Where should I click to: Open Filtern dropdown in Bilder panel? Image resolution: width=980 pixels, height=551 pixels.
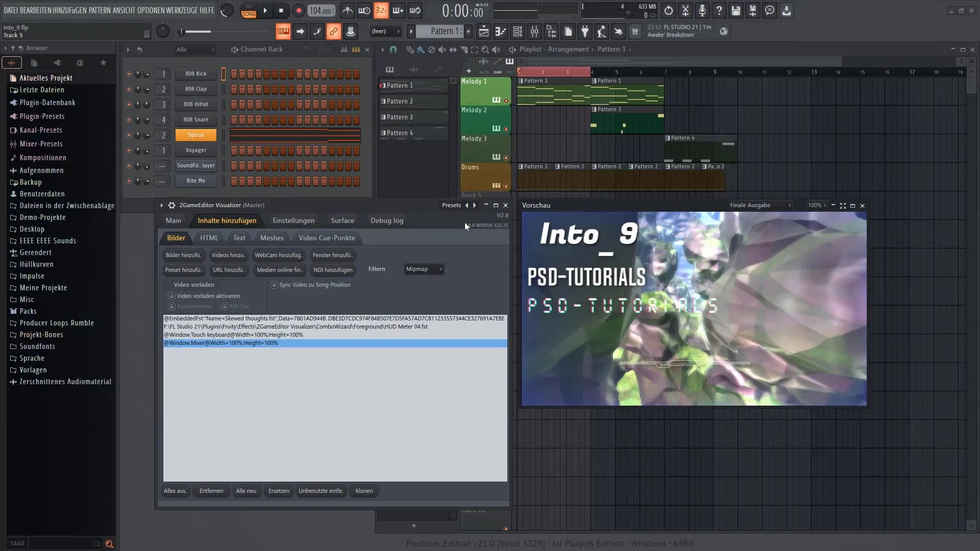click(x=425, y=269)
